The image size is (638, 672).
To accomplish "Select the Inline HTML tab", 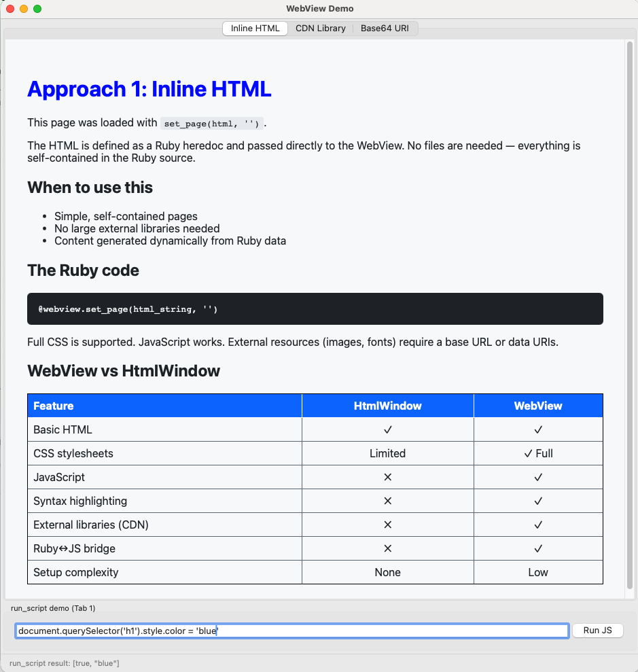I will (255, 28).
